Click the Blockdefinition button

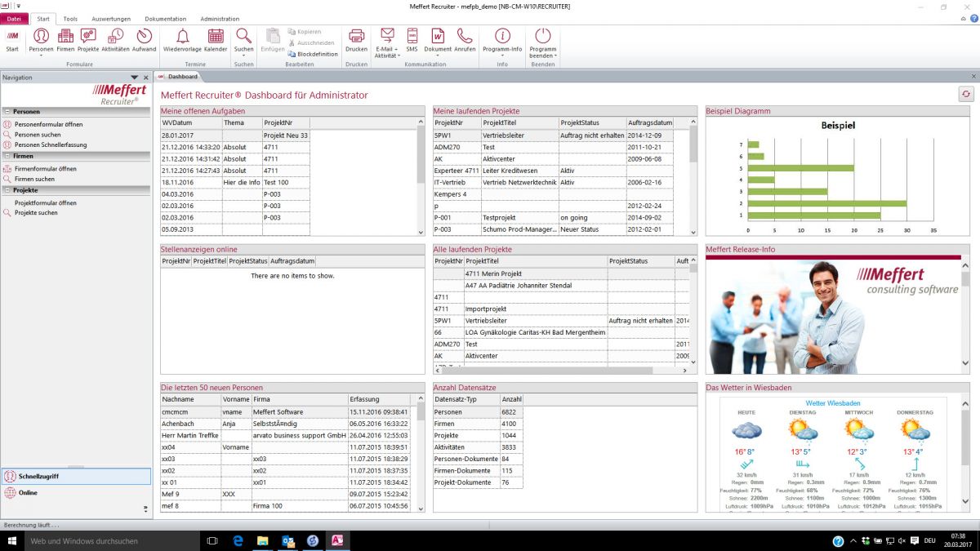point(313,54)
